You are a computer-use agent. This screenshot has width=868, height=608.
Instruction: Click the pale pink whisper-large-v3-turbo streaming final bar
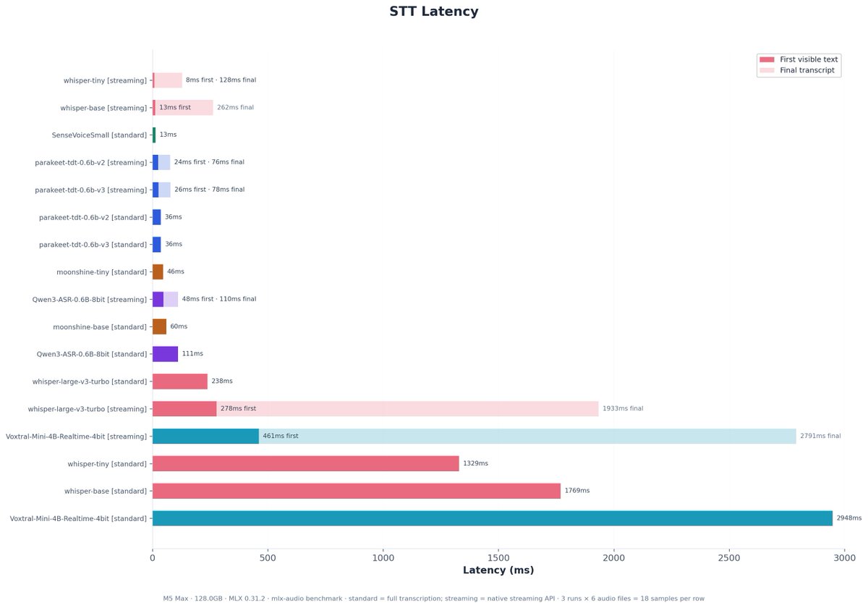pos(408,408)
